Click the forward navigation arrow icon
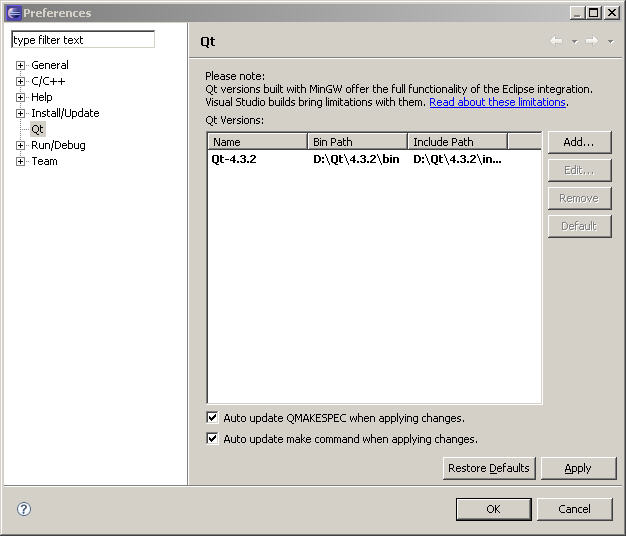 (x=592, y=41)
